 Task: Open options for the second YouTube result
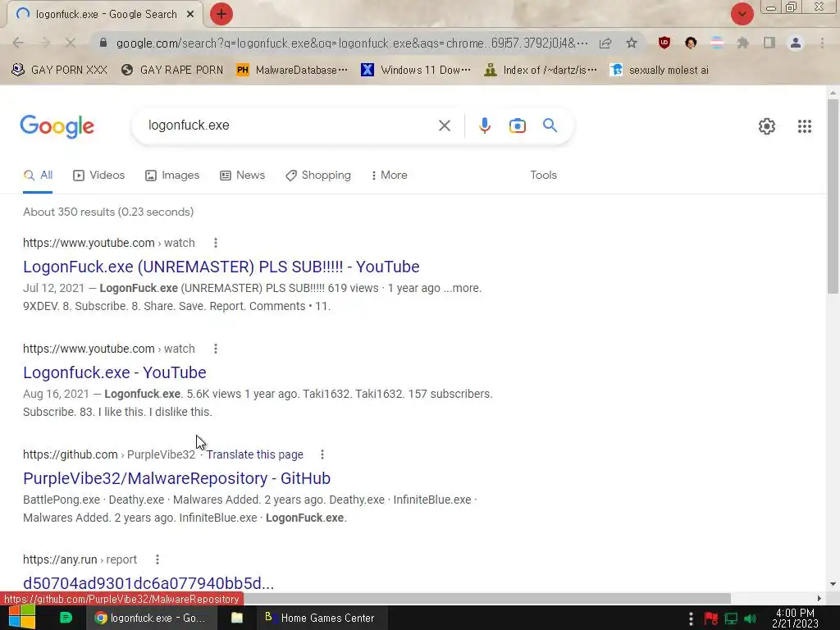(216, 349)
